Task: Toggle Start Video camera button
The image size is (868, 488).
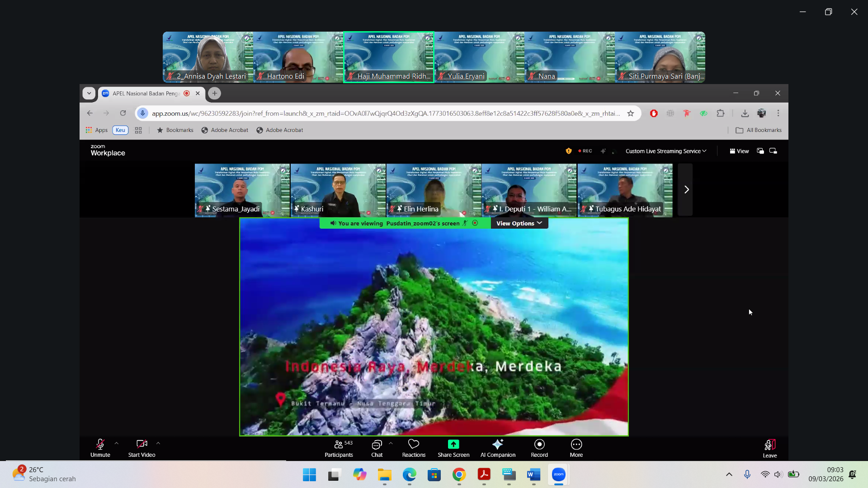Action: pos(142,445)
